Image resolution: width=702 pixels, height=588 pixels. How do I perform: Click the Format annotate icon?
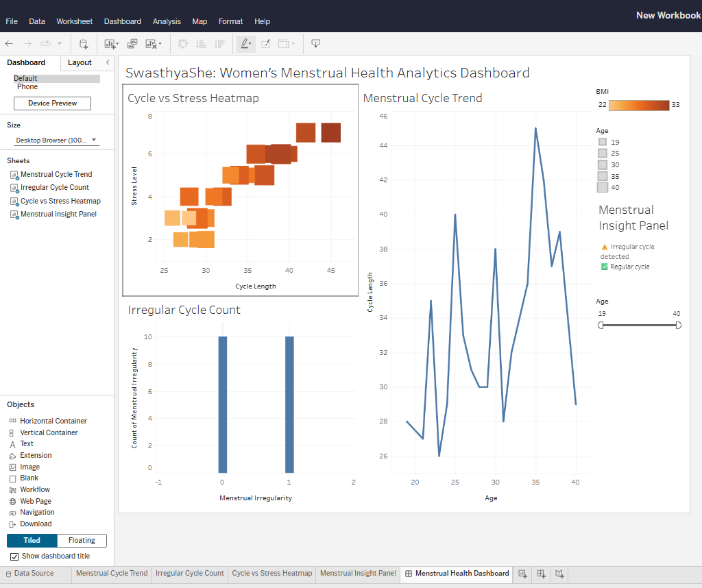[265, 44]
